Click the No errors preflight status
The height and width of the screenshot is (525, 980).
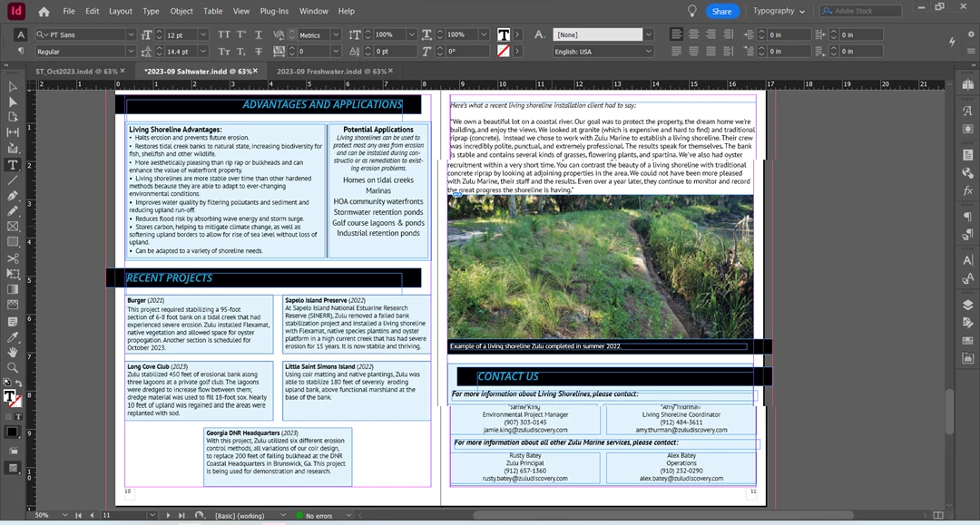[318, 516]
